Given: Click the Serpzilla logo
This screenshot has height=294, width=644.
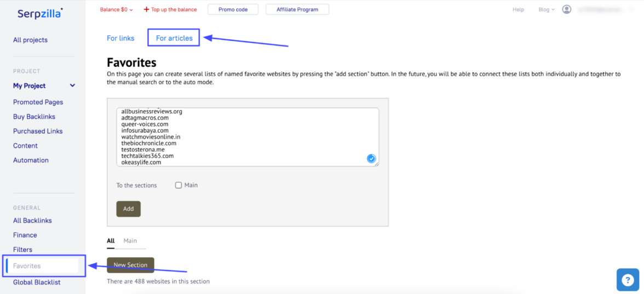Looking at the screenshot, I should (40, 13).
